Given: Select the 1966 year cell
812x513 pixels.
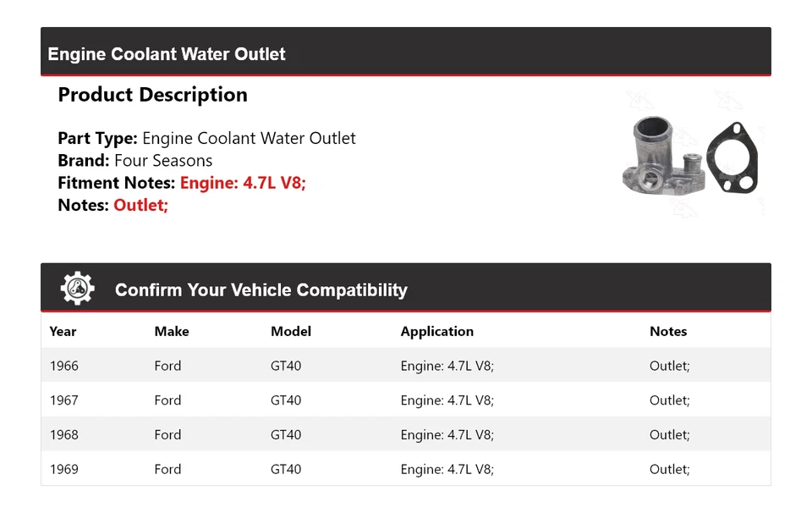Looking at the screenshot, I should pyautogui.click(x=64, y=366).
